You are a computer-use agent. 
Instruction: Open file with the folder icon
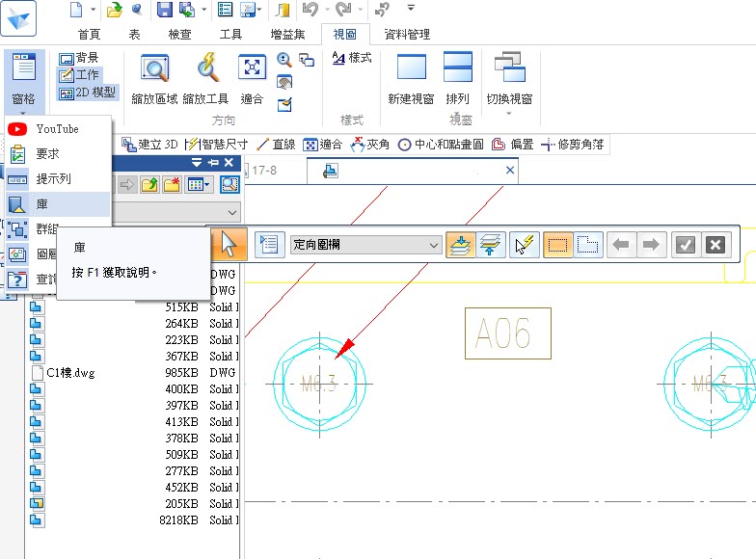[x=114, y=10]
